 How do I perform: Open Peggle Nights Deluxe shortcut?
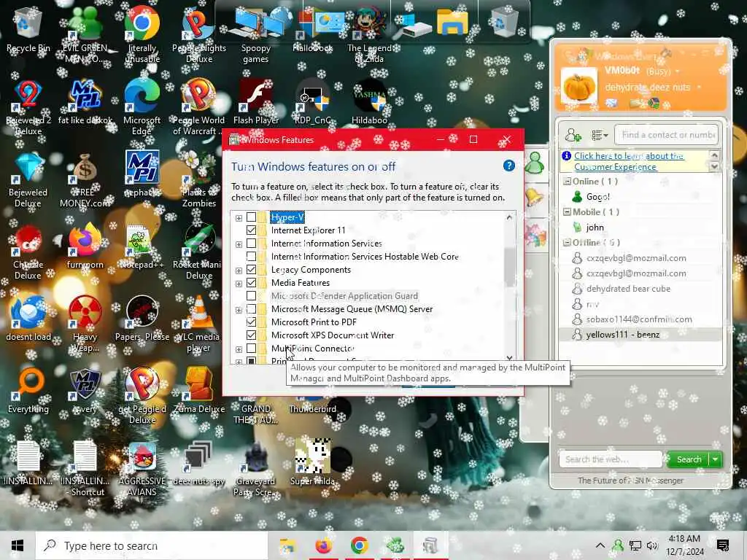[198, 34]
